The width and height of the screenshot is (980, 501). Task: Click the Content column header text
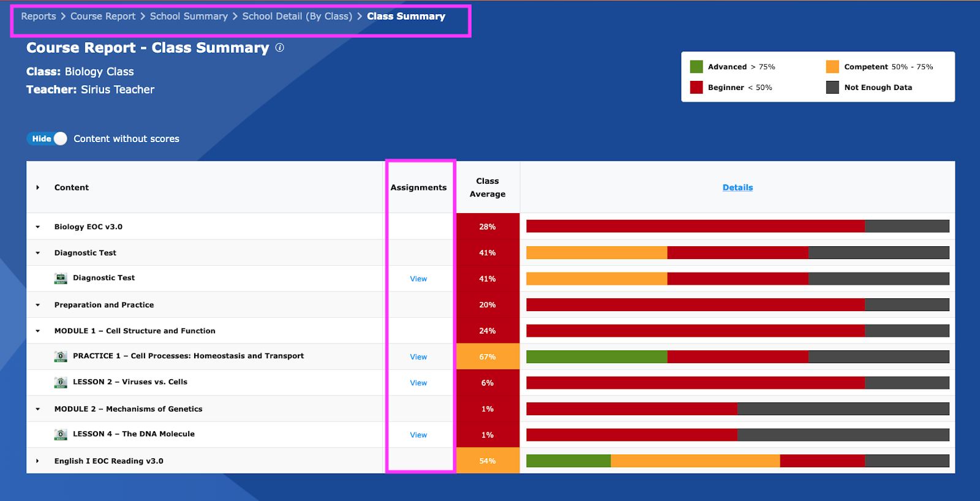tap(72, 187)
